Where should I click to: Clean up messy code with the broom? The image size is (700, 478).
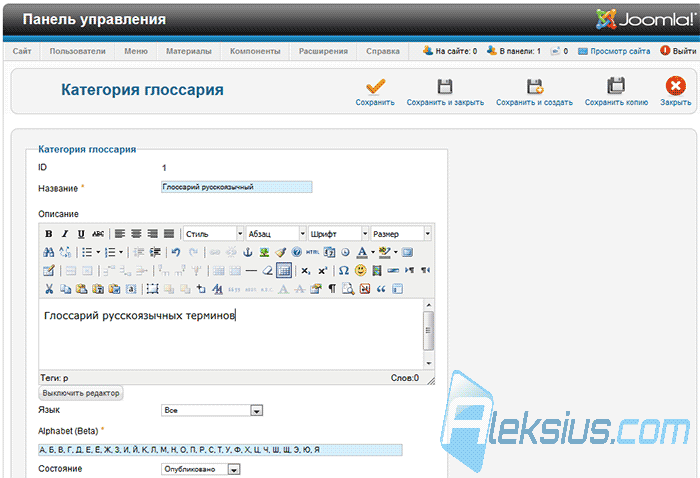coord(280,252)
